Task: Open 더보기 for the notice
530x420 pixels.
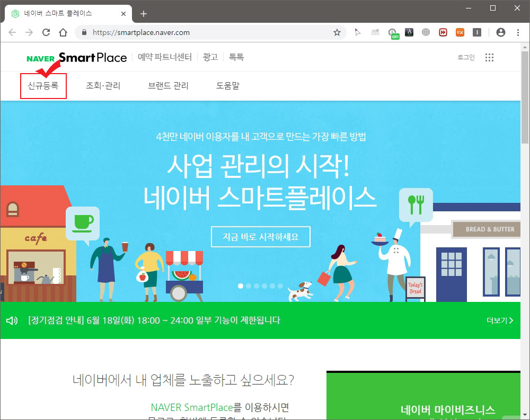Action: [500, 320]
